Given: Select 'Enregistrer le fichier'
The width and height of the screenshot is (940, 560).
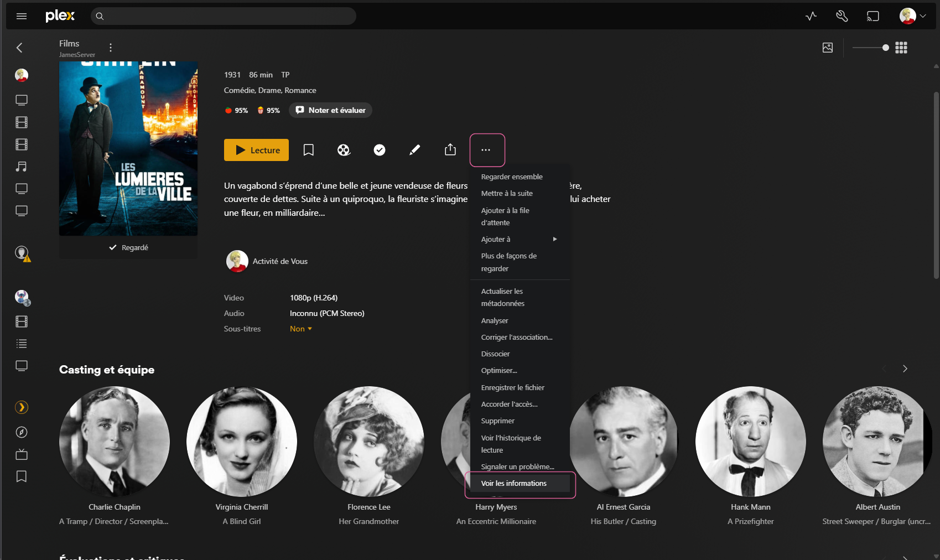Looking at the screenshot, I should (x=520, y=387).
